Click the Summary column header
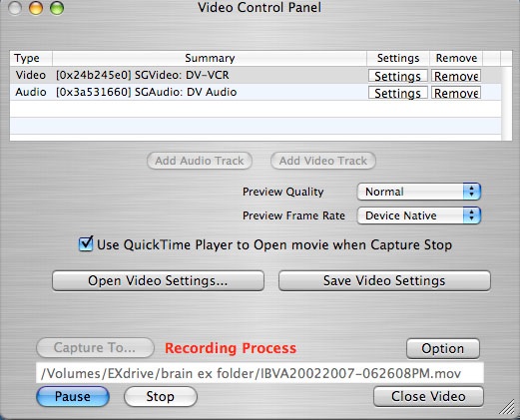Image resolution: width=520 pixels, height=420 pixels. pyautogui.click(x=210, y=58)
